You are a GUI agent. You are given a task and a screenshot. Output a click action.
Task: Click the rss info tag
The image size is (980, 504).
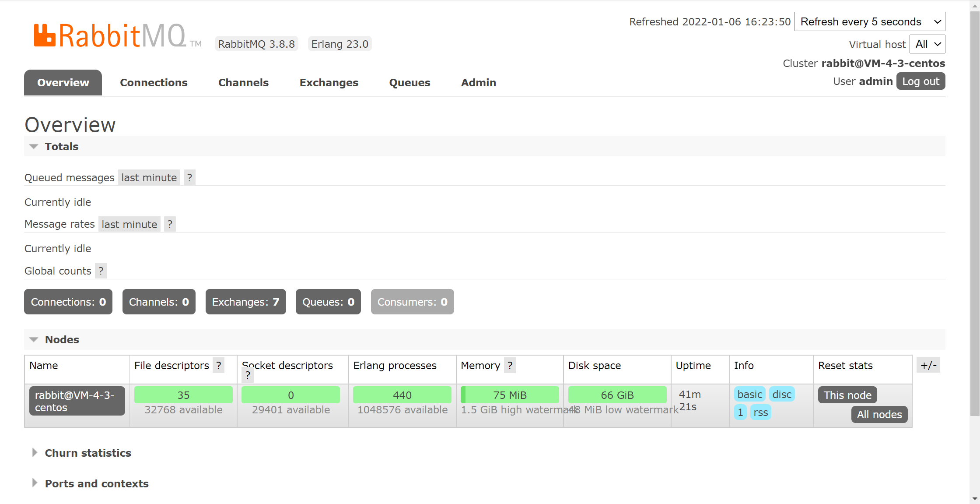[x=761, y=412]
